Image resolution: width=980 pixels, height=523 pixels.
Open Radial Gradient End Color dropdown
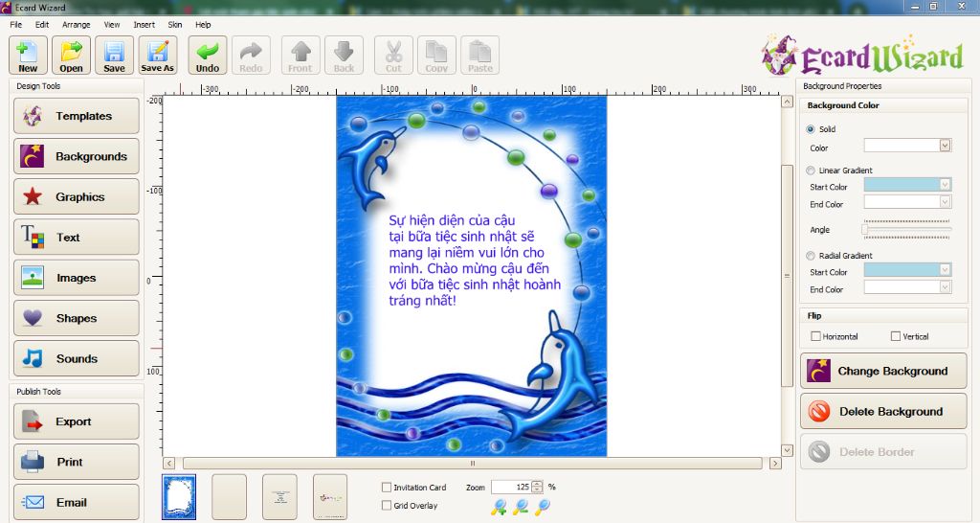click(945, 286)
